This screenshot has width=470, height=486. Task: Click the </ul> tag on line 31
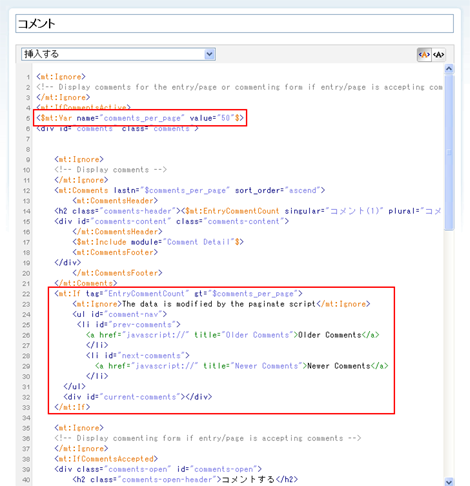point(75,387)
